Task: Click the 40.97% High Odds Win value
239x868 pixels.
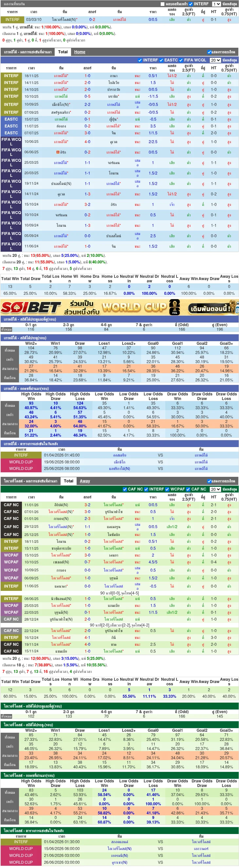Action: click(31, 408)
